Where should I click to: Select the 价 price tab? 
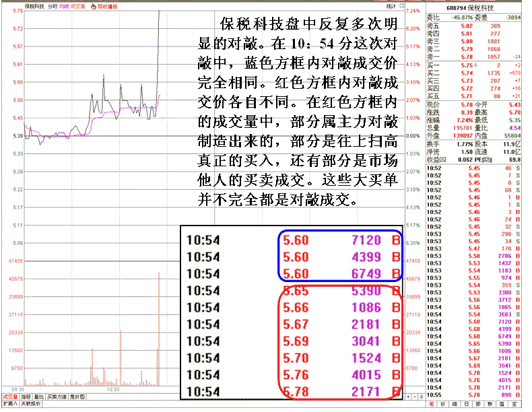442,404
